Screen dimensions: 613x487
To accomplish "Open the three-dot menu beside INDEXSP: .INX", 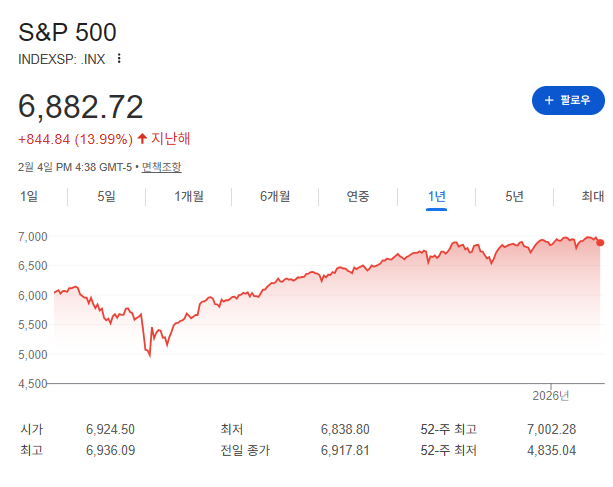I will [x=119, y=58].
